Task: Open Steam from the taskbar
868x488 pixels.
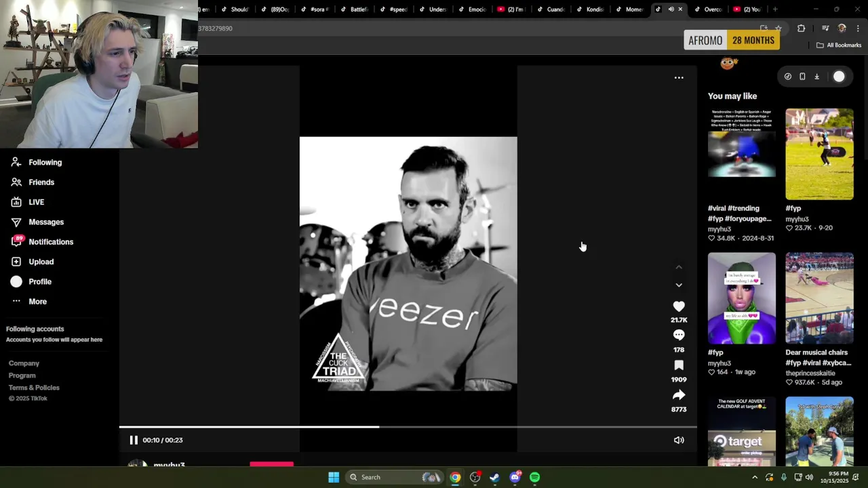Action: (x=495, y=477)
